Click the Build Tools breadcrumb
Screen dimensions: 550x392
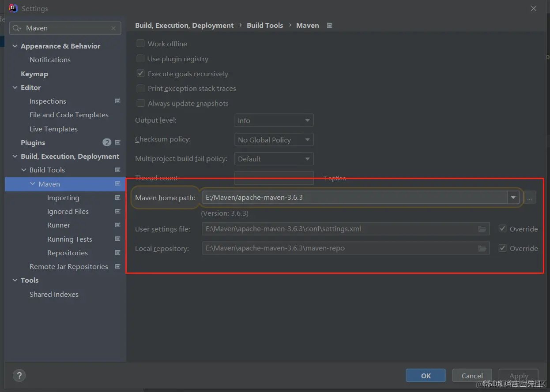(265, 26)
